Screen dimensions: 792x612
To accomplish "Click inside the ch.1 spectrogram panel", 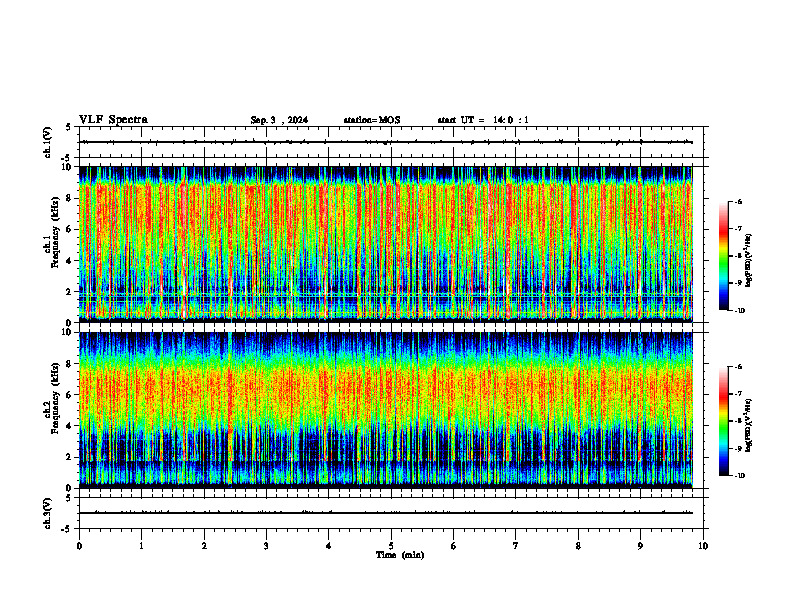I will pos(386,244).
